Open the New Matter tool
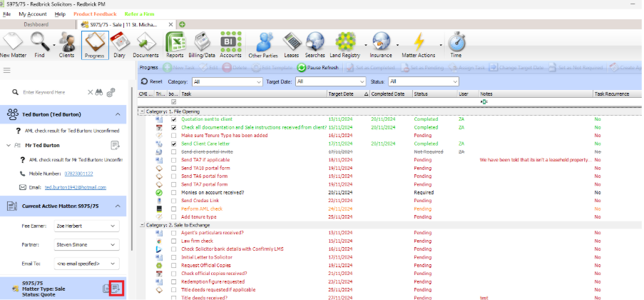Image resolution: width=644 pixels, height=300 pixels. [x=14, y=44]
